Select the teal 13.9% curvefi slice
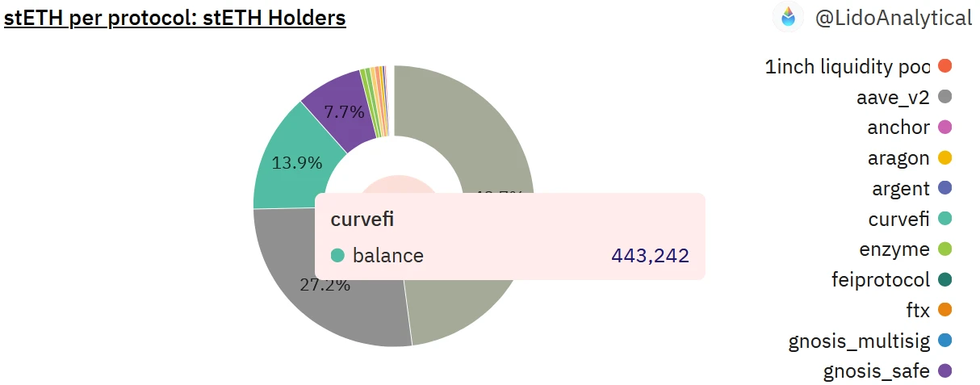The height and width of the screenshot is (385, 980). click(x=295, y=161)
